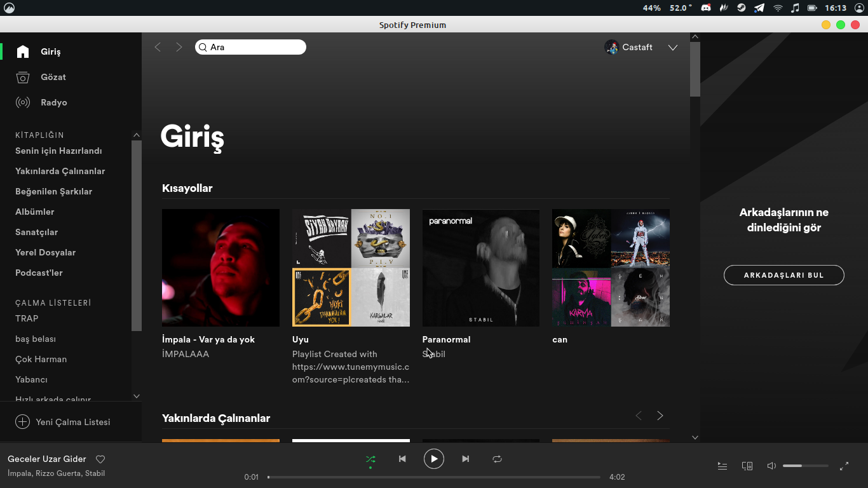The width and height of the screenshot is (868, 488).
Task: Skip to the previous track
Action: [402, 459]
